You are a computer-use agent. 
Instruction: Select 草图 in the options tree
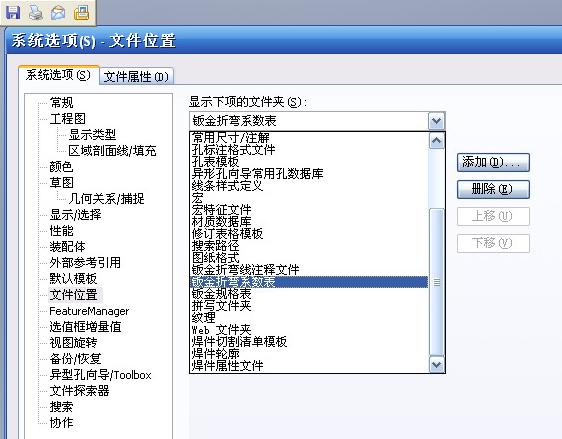(61, 182)
